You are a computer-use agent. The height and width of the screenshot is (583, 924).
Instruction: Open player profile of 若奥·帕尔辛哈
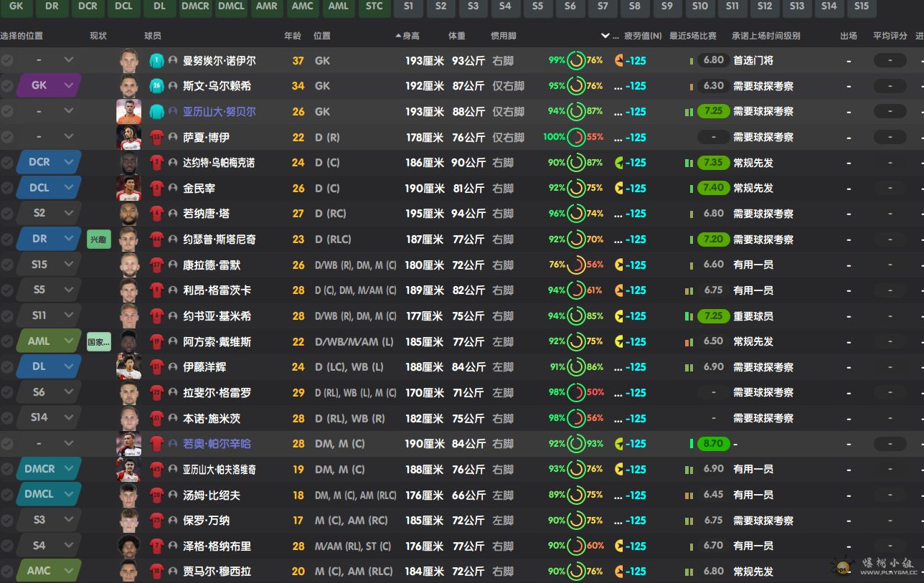pyautogui.click(x=217, y=444)
